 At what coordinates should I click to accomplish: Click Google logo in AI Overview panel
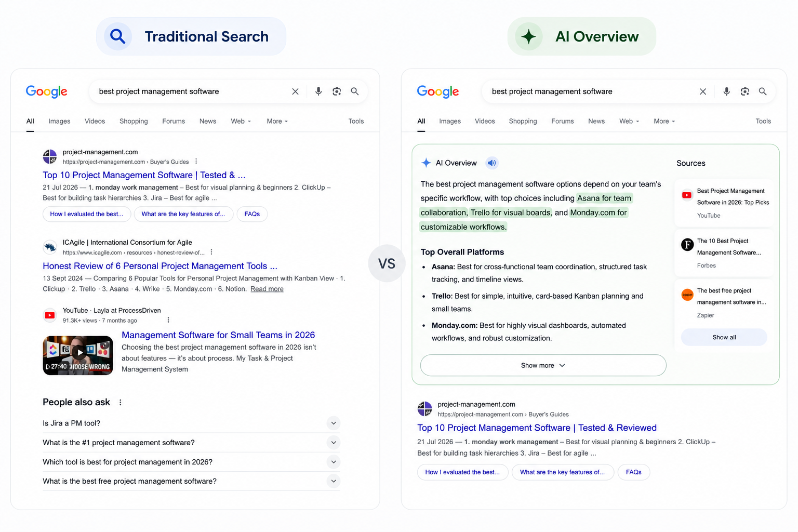(438, 92)
